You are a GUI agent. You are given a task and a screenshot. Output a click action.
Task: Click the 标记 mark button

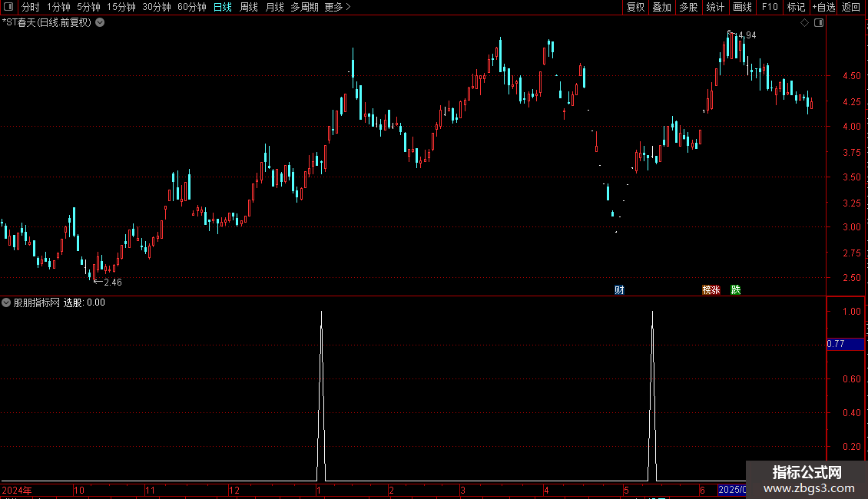[796, 7]
